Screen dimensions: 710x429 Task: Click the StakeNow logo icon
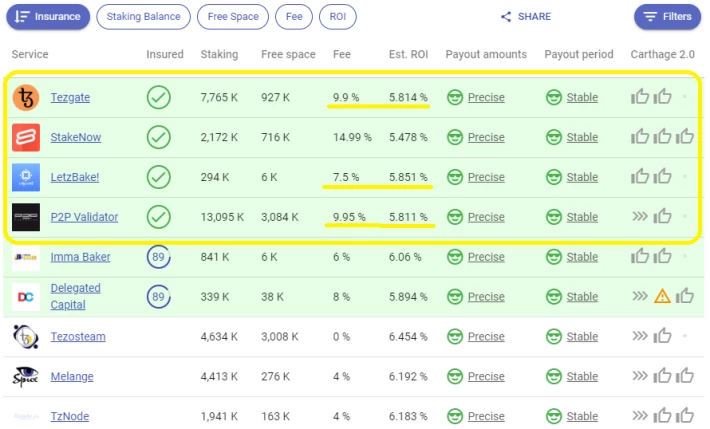click(26, 137)
